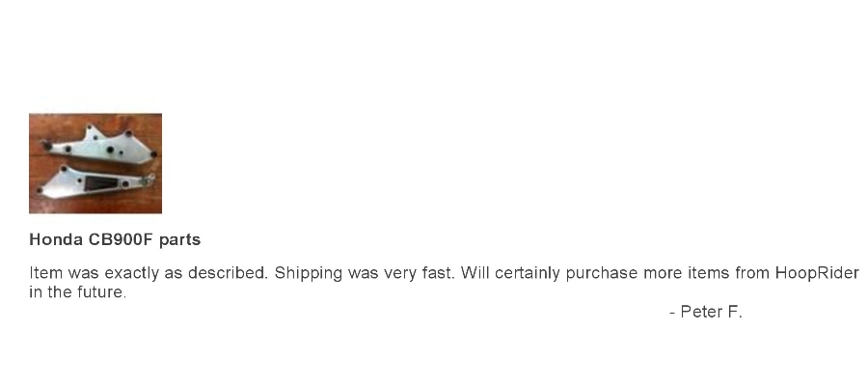
Task: Click the sentence "Item was exactly as described."
Action: [x=149, y=273]
